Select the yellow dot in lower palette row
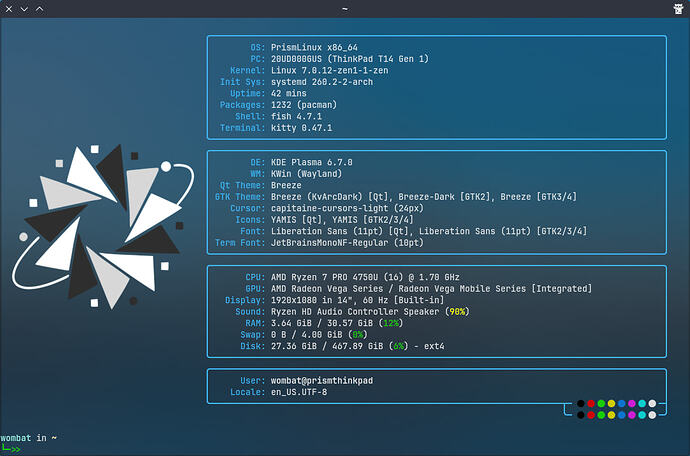 coord(611,415)
